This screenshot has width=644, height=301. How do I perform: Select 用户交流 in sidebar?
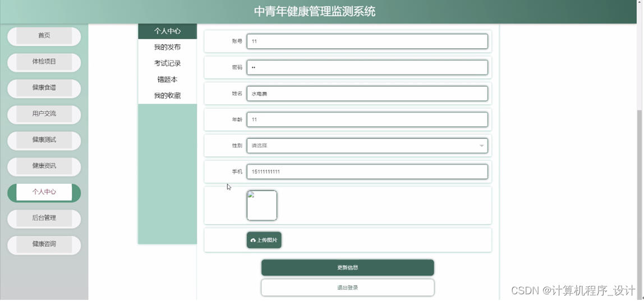44,114
